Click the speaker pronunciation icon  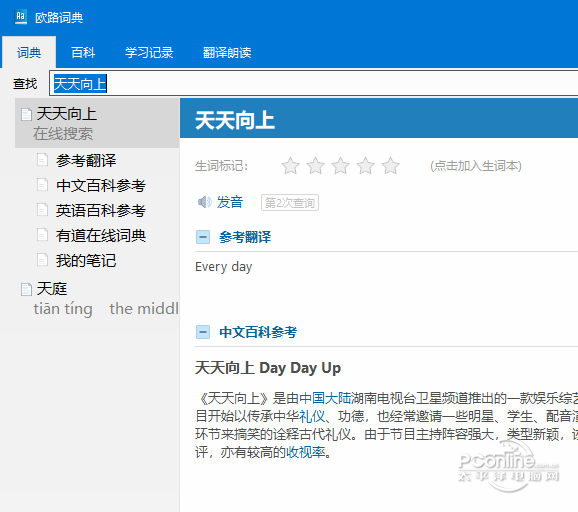(205, 202)
